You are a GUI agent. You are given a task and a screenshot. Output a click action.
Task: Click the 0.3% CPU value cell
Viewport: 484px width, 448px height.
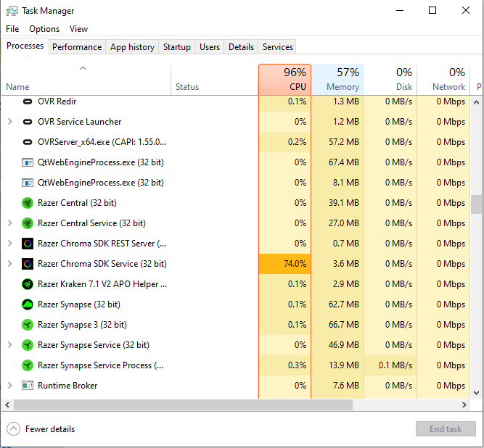[x=285, y=365]
